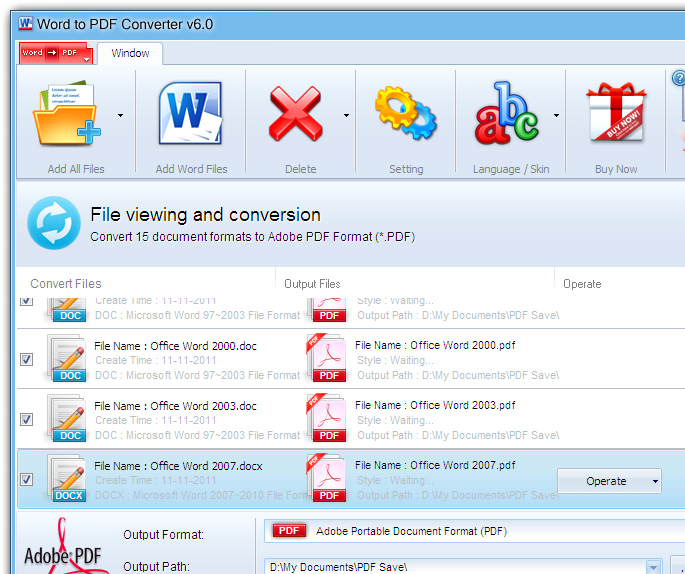The height and width of the screenshot is (574, 685).
Task: Click 'Create Time : 11-11-2011' under Word 2003.doc
Action: coord(156,420)
